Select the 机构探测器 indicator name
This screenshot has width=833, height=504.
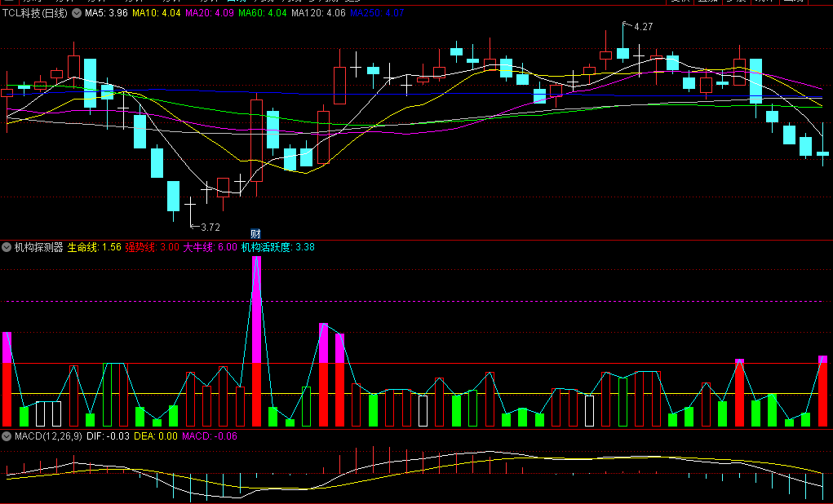click(x=39, y=247)
